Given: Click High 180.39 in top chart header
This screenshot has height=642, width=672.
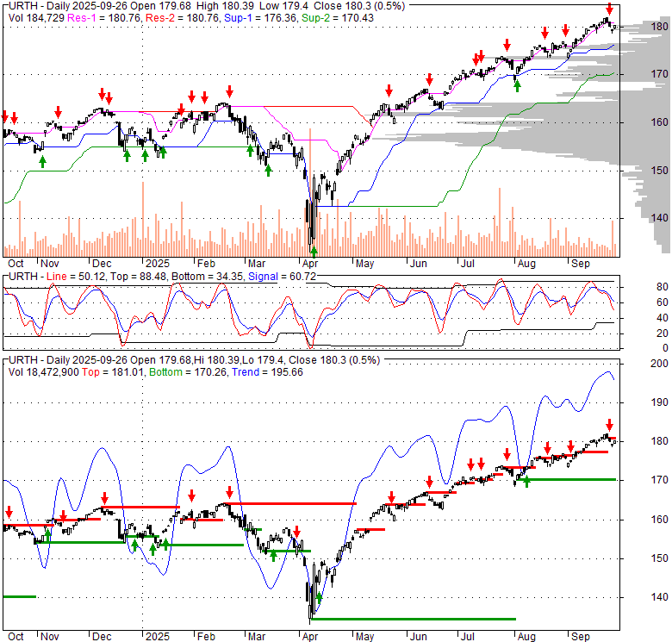Looking at the screenshot, I should 225,6.
